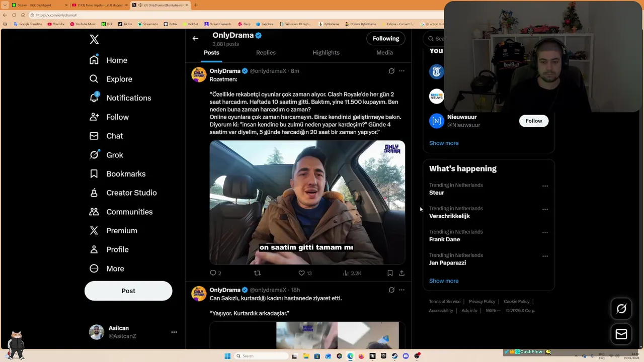Click the Following button on OnlyDrama

386,39
